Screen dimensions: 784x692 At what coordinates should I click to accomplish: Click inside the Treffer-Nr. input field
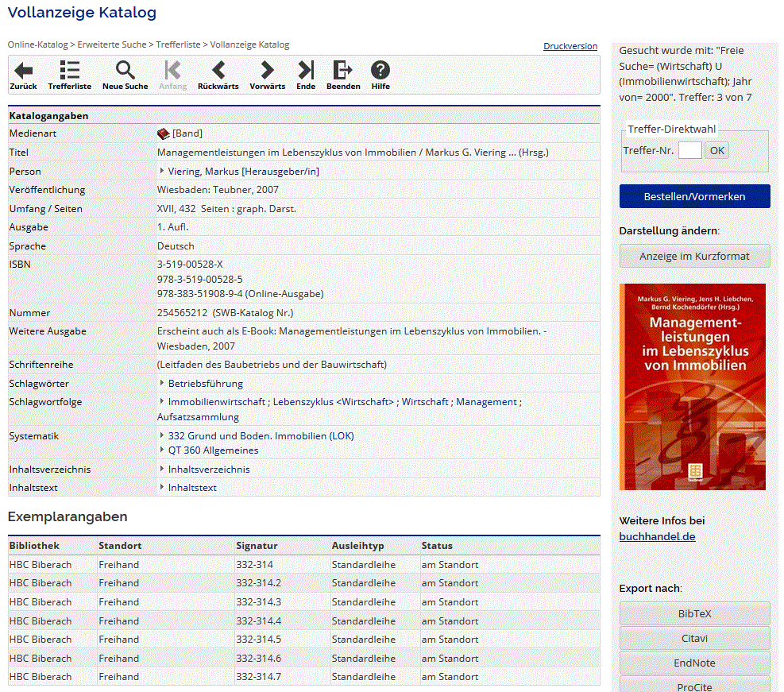689,150
